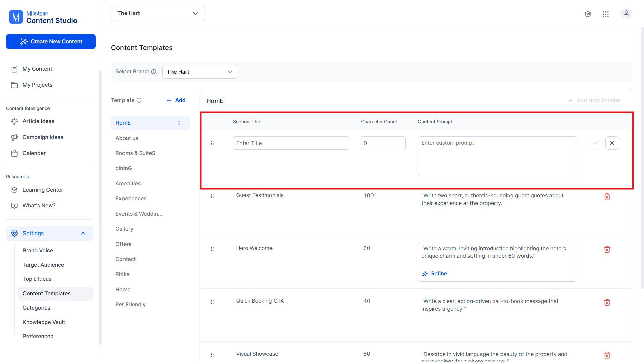Add a new template

[176, 100]
